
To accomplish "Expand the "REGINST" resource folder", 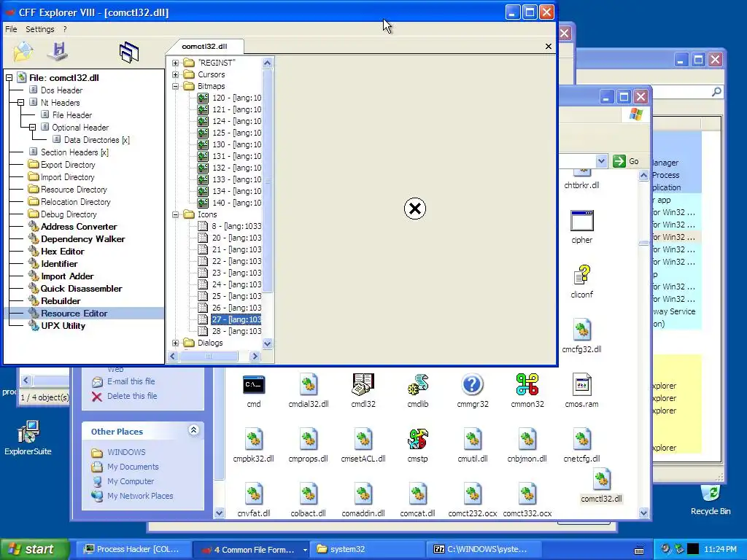I will 175,63.
